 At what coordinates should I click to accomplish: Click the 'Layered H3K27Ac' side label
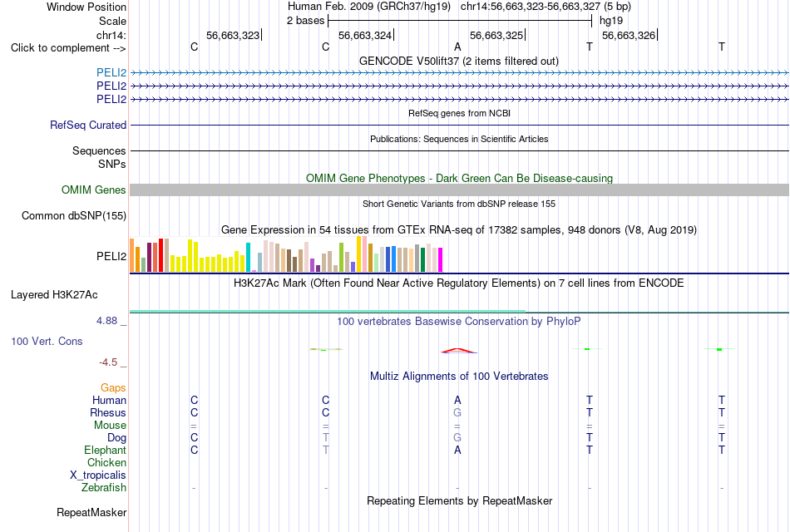(54, 295)
